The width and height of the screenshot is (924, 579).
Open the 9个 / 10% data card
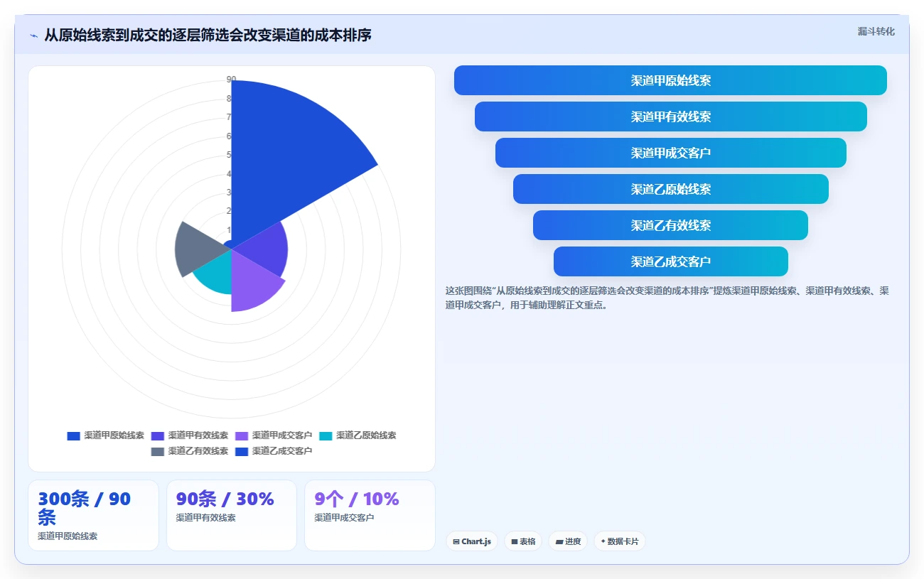(x=370, y=515)
